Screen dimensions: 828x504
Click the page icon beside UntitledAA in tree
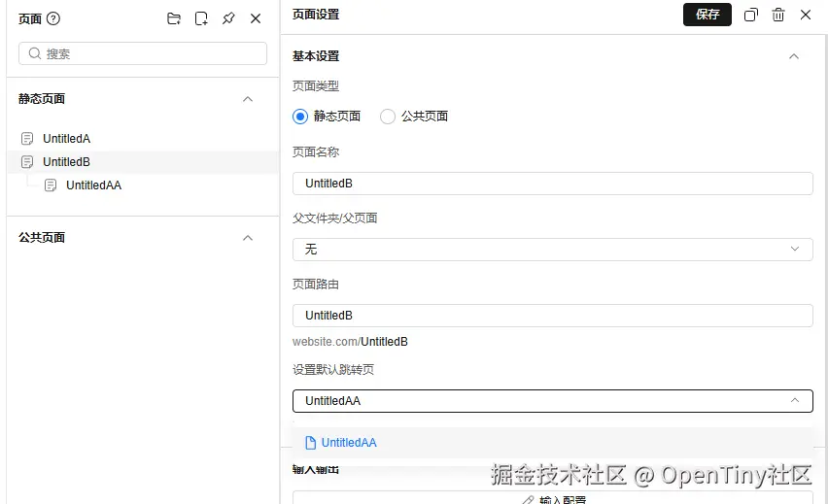tap(51, 185)
